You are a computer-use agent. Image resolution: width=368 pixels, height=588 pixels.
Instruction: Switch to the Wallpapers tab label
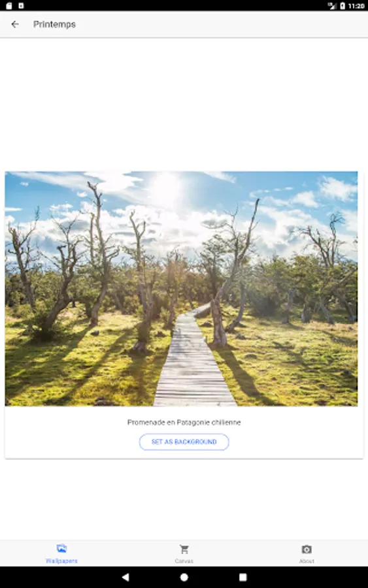point(61,561)
